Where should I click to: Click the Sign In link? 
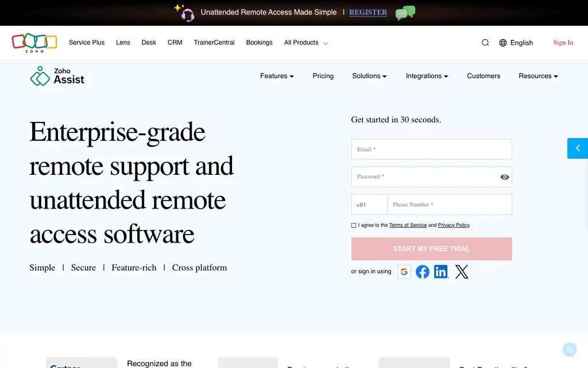563,43
